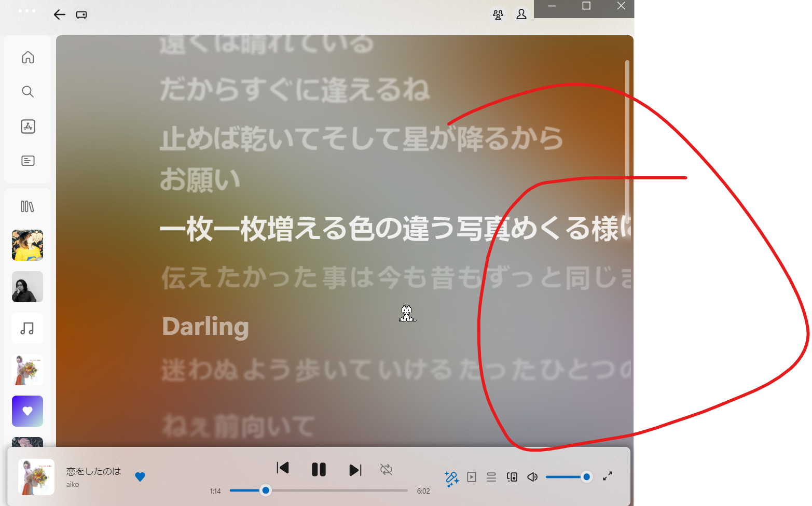
Task: Open Search from the sidebar
Action: [27, 92]
